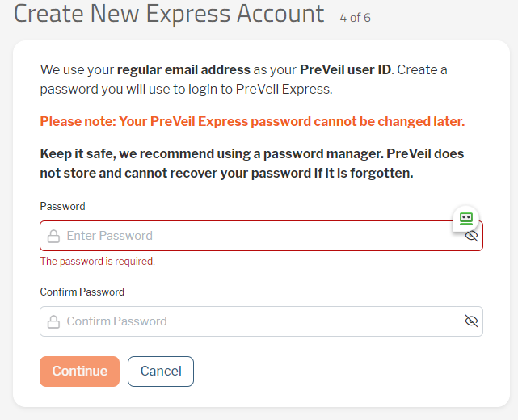Screen dimensions: 518x420
Task: Toggle visibility of the Confirm Password entry
Action: [471, 321]
